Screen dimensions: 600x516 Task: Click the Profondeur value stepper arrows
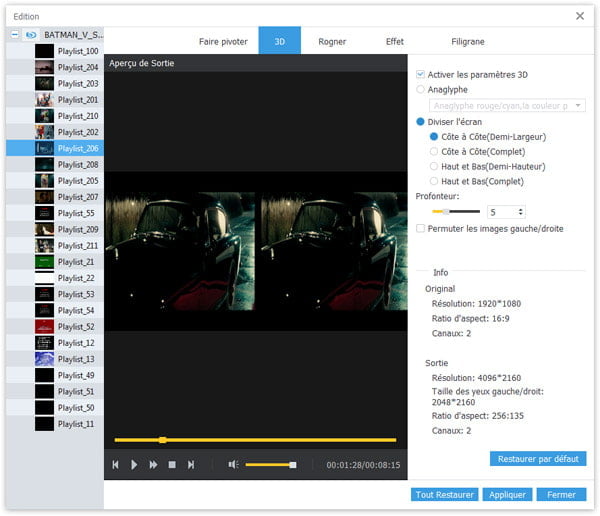click(x=520, y=212)
